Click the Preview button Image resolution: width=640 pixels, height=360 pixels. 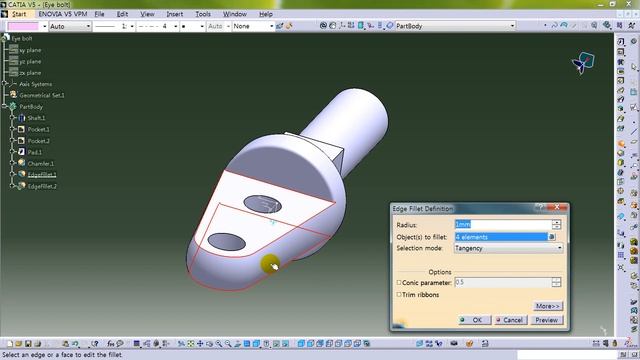pyautogui.click(x=547, y=320)
